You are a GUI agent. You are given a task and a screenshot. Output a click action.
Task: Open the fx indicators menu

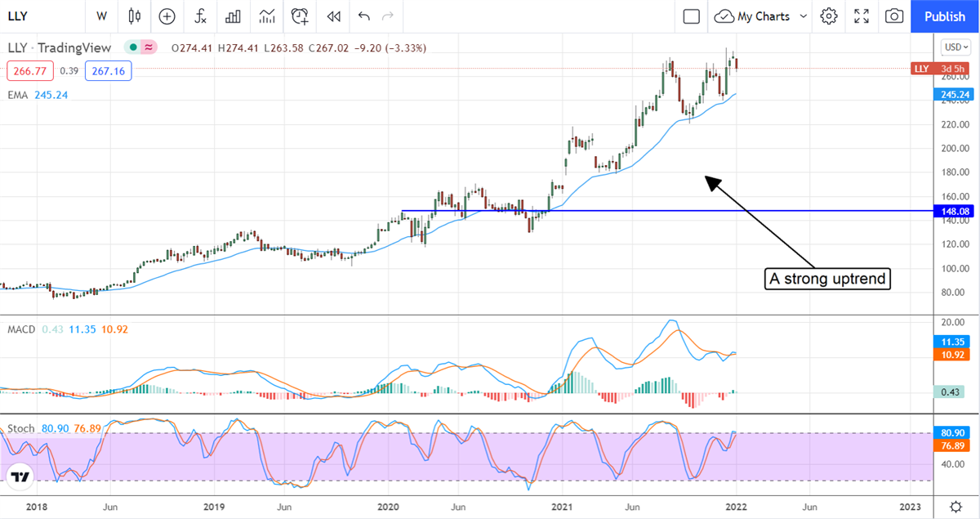pyautogui.click(x=200, y=16)
